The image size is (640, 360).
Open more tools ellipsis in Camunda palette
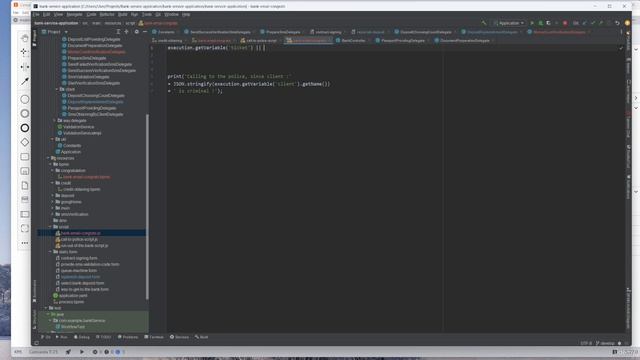click(x=24, y=243)
